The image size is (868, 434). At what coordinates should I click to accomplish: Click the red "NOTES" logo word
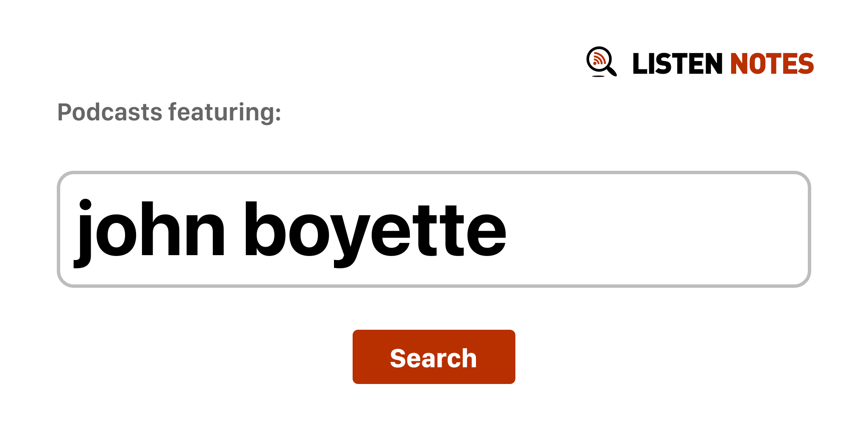point(771,64)
